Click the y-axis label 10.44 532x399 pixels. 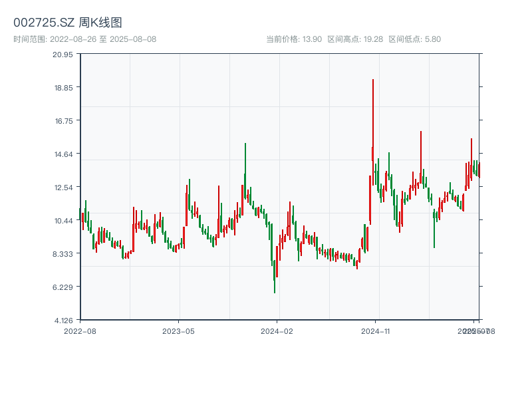click(x=63, y=221)
